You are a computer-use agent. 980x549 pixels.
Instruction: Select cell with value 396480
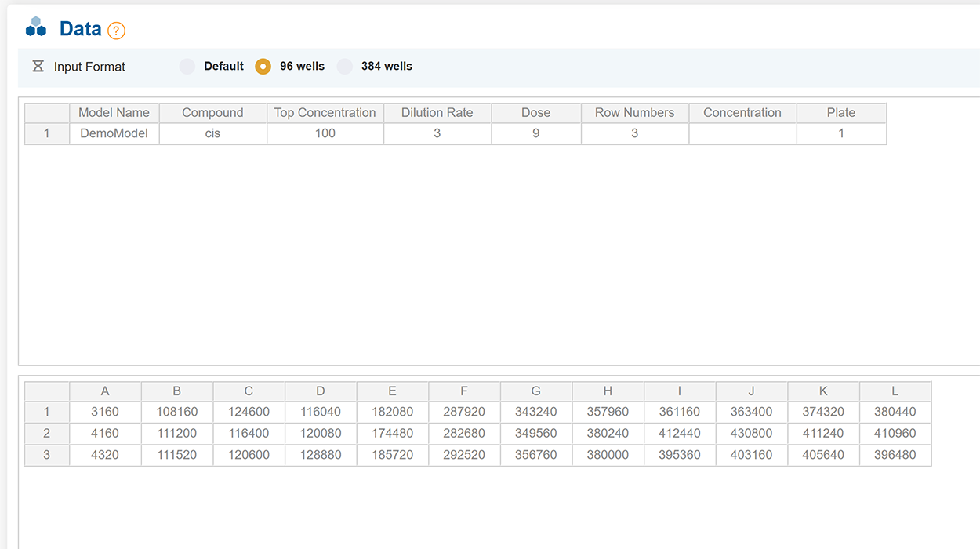coord(895,455)
